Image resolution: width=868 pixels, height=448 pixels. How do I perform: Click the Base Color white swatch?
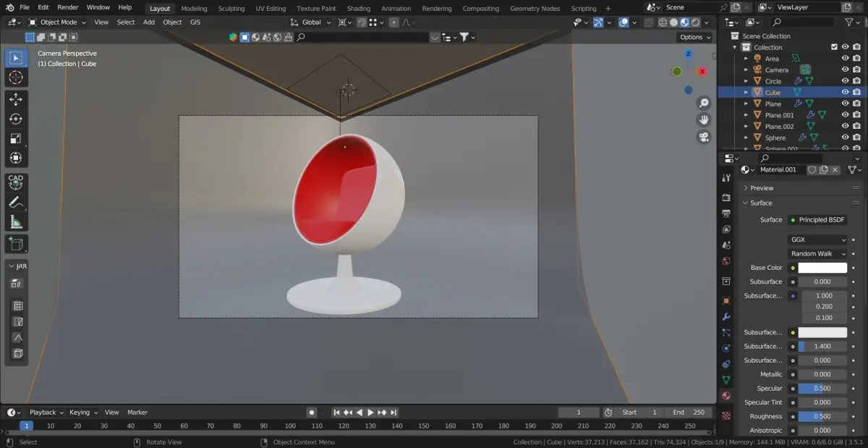822,268
